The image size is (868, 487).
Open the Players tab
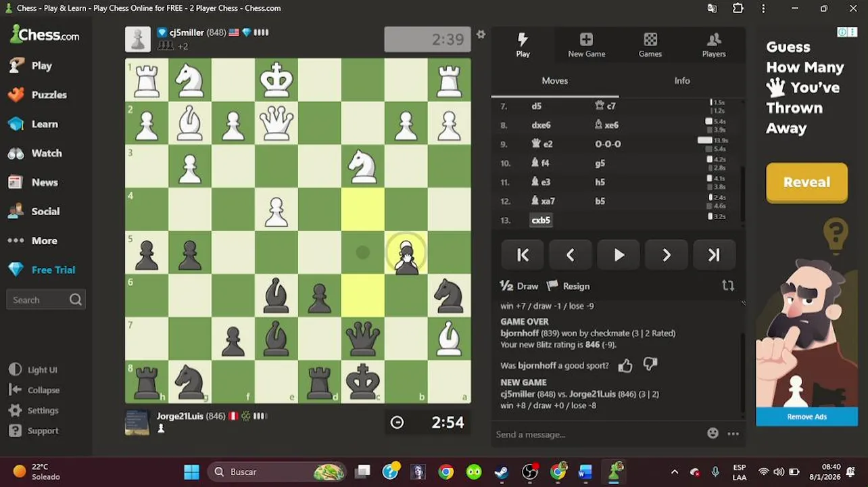click(713, 45)
